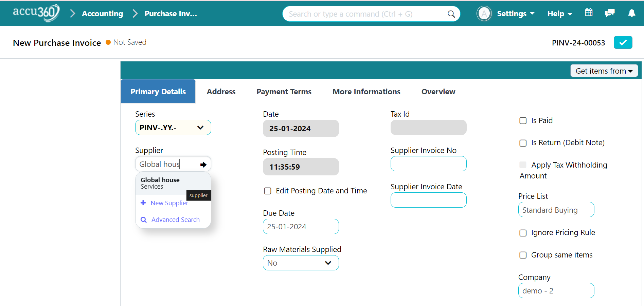Click the Company field
Image resolution: width=644 pixels, height=306 pixels.
(556, 291)
